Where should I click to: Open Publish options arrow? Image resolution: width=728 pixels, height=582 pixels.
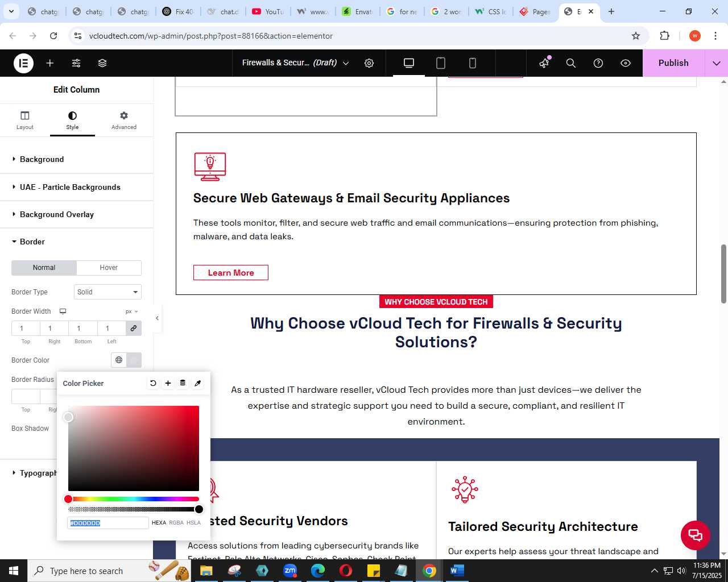(716, 63)
